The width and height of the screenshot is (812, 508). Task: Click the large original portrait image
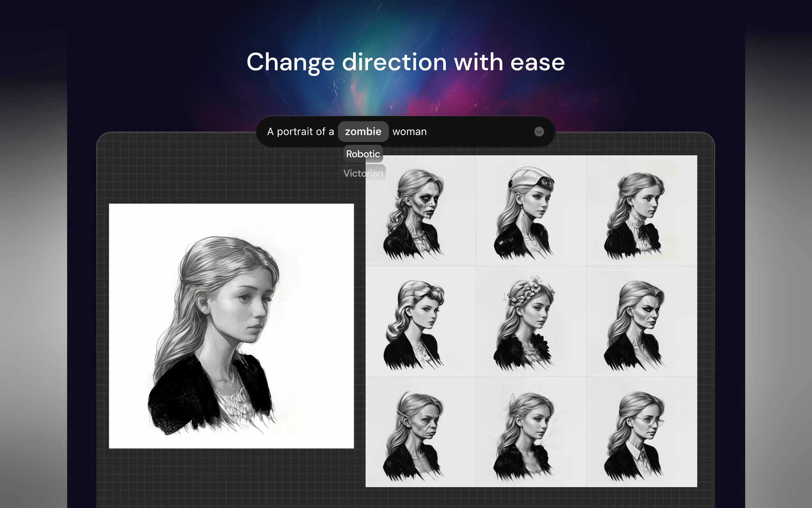pyautogui.click(x=231, y=326)
